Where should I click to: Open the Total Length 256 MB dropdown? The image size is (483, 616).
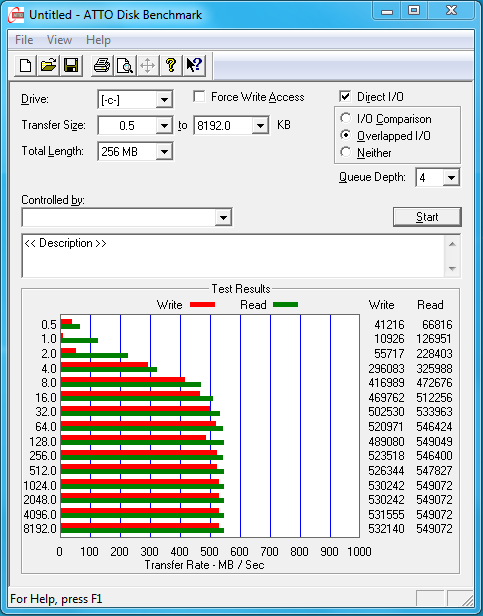[164, 152]
